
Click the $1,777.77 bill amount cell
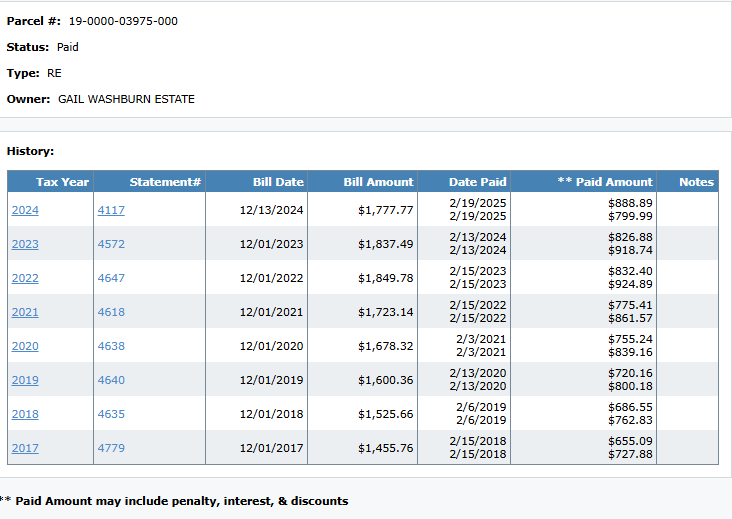[385, 210]
